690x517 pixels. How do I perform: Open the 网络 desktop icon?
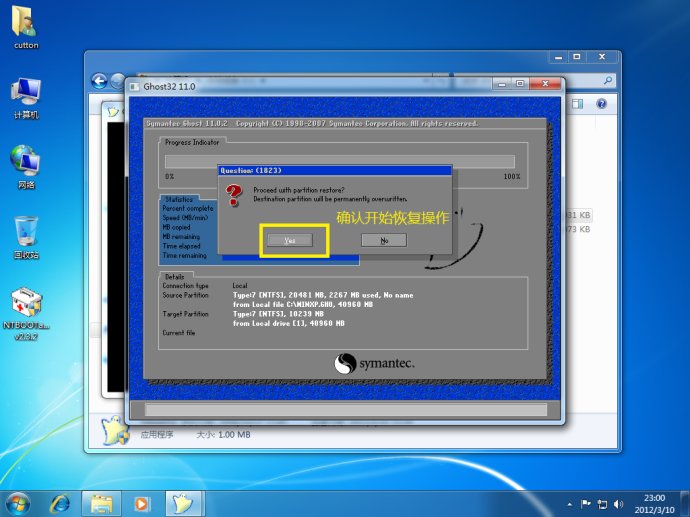click(x=26, y=168)
